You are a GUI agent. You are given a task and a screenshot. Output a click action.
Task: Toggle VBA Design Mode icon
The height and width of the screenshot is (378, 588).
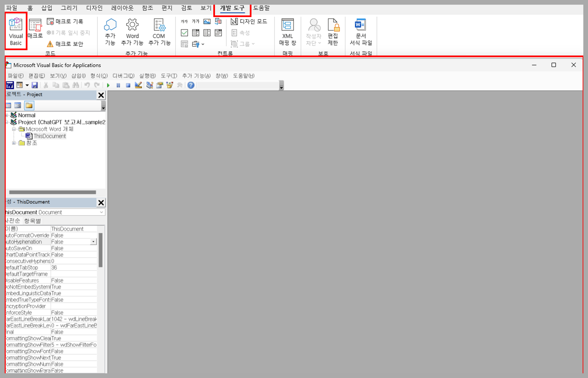[x=138, y=85]
